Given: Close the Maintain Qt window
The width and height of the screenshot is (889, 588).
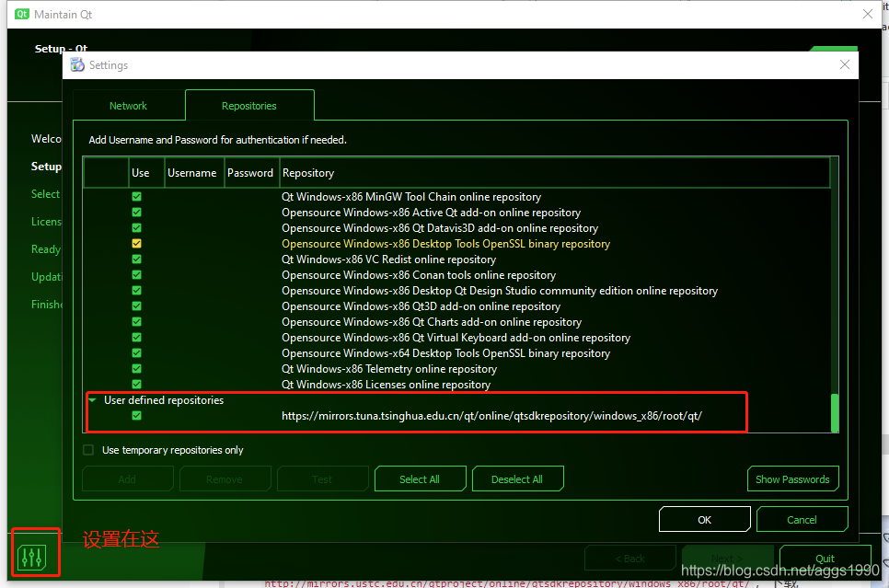Looking at the screenshot, I should coord(868,14).
